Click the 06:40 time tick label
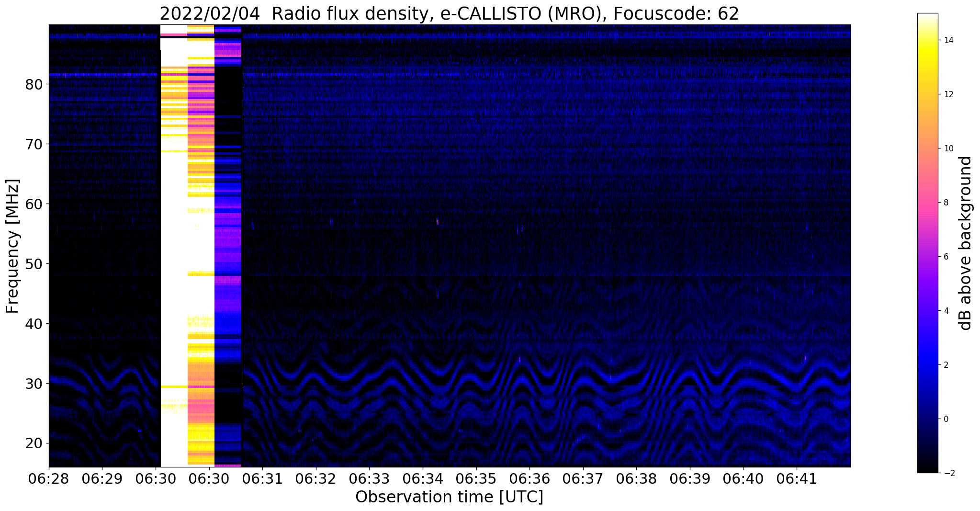Viewport: 980px width, 511px height. tap(743, 478)
